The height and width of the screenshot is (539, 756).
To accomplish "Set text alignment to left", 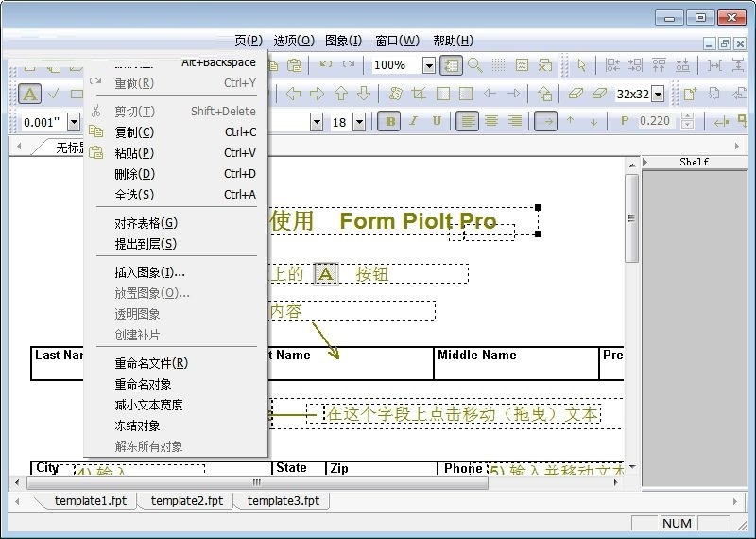I will [x=467, y=121].
